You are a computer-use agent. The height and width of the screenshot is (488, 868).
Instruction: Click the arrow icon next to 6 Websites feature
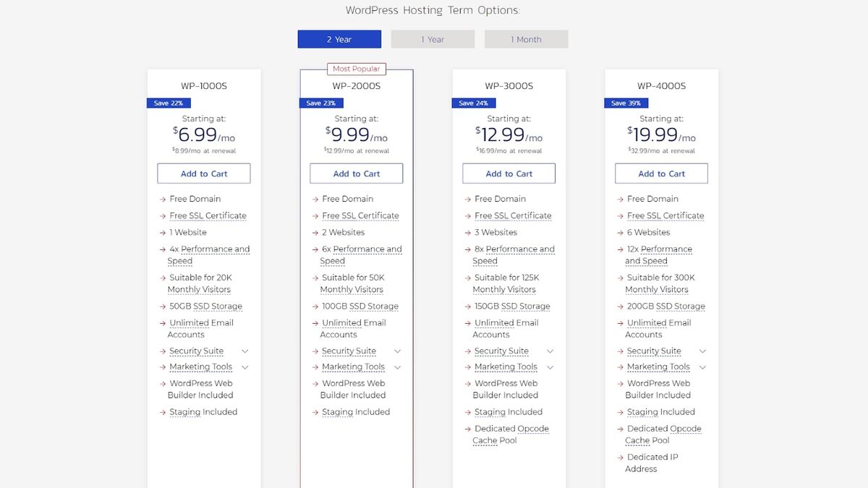pyautogui.click(x=621, y=232)
